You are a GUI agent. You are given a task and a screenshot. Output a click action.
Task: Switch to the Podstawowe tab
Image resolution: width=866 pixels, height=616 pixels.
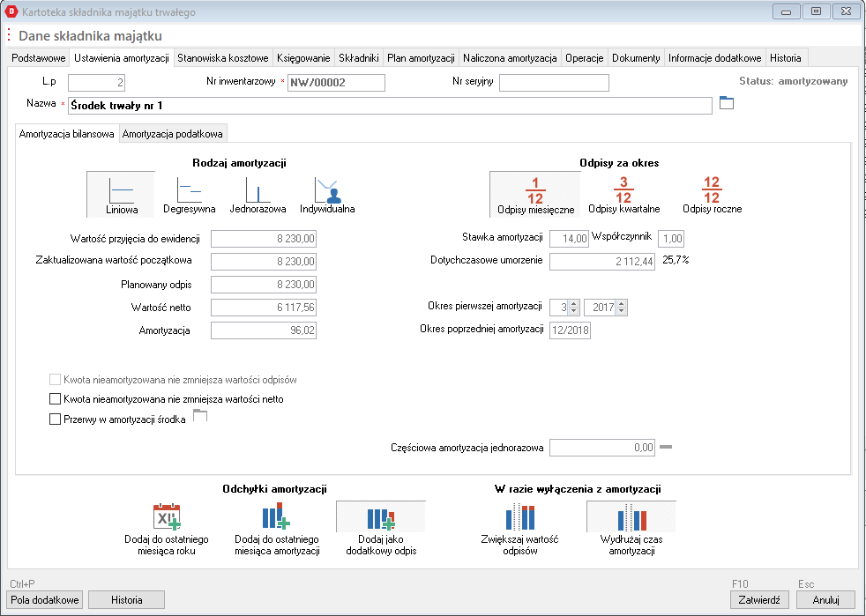point(39,58)
